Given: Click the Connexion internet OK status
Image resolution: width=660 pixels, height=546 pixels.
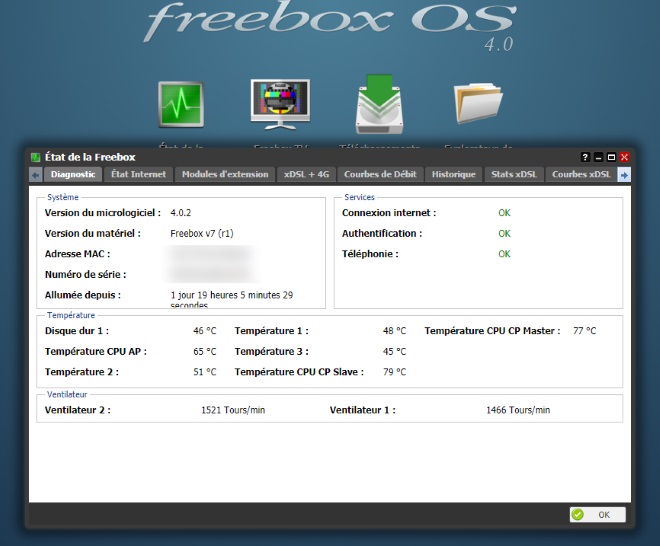Looking at the screenshot, I should 504,213.
